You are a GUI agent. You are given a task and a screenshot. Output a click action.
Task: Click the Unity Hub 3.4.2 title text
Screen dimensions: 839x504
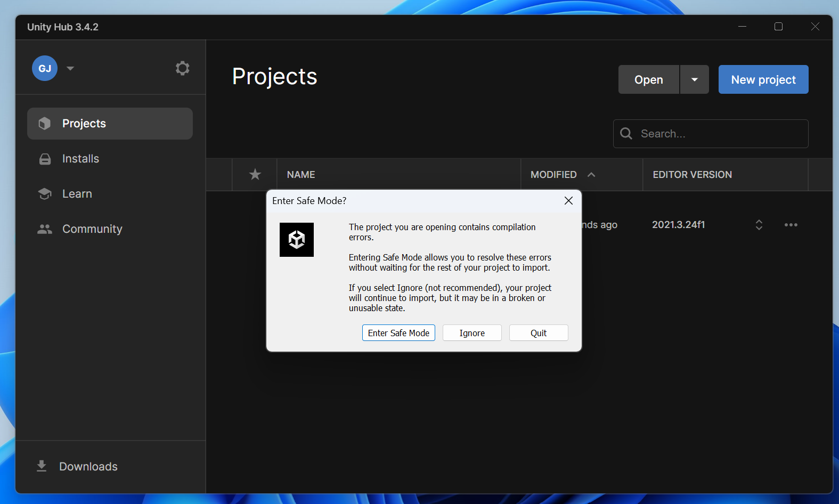click(x=63, y=27)
